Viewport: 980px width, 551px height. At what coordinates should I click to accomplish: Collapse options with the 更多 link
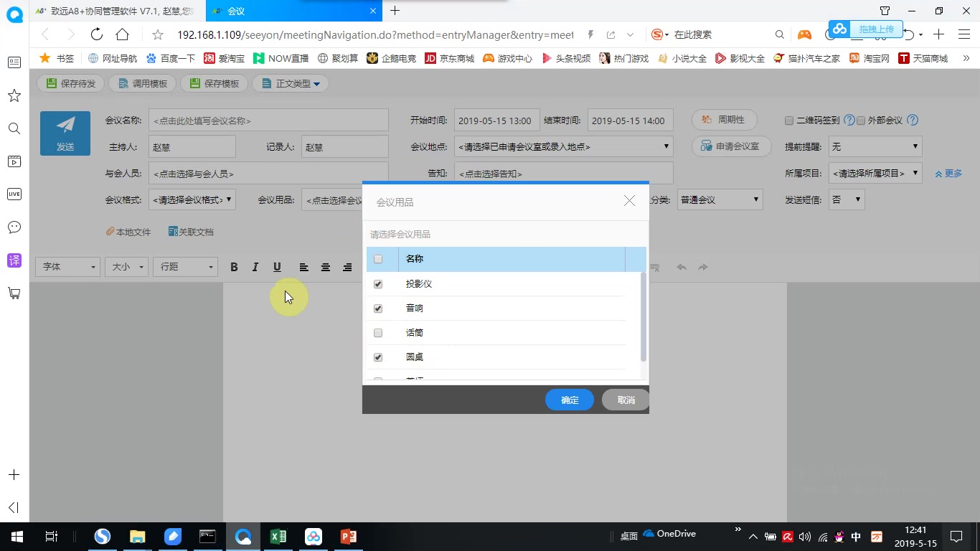coord(948,174)
